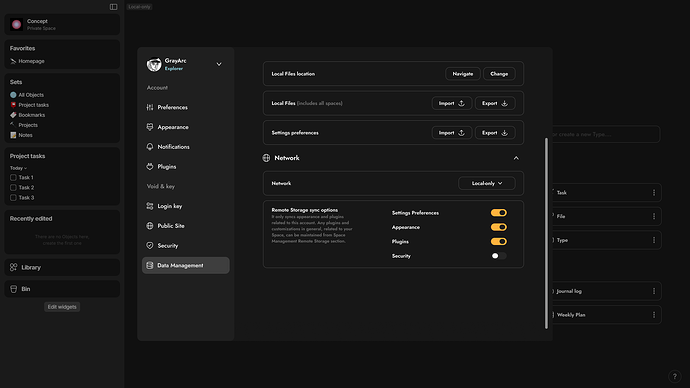Click the Navigate button

[462, 74]
